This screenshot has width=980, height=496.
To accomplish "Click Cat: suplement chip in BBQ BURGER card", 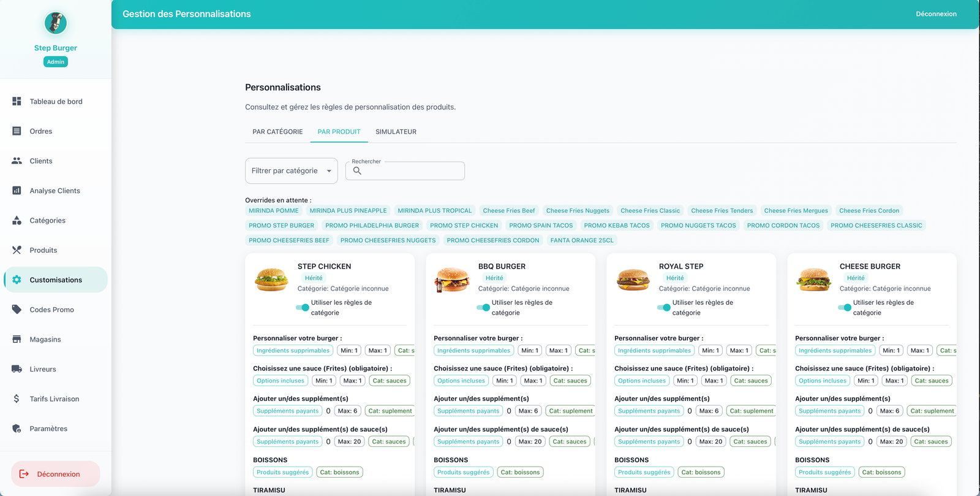I will pyautogui.click(x=571, y=411).
